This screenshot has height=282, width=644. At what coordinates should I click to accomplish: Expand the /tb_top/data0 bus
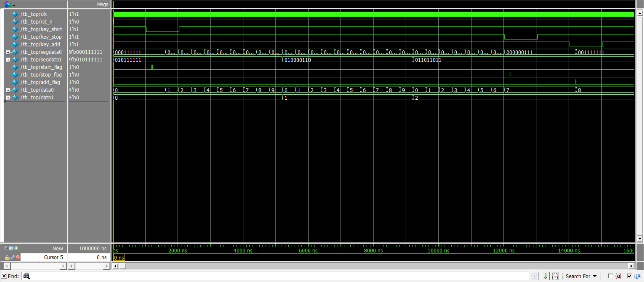[8, 90]
